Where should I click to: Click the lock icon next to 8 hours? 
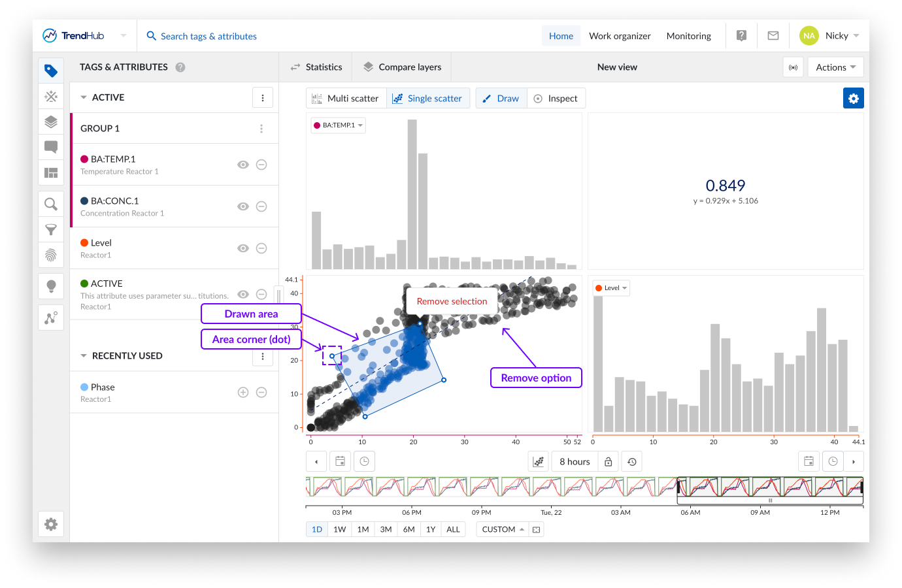[x=608, y=462]
